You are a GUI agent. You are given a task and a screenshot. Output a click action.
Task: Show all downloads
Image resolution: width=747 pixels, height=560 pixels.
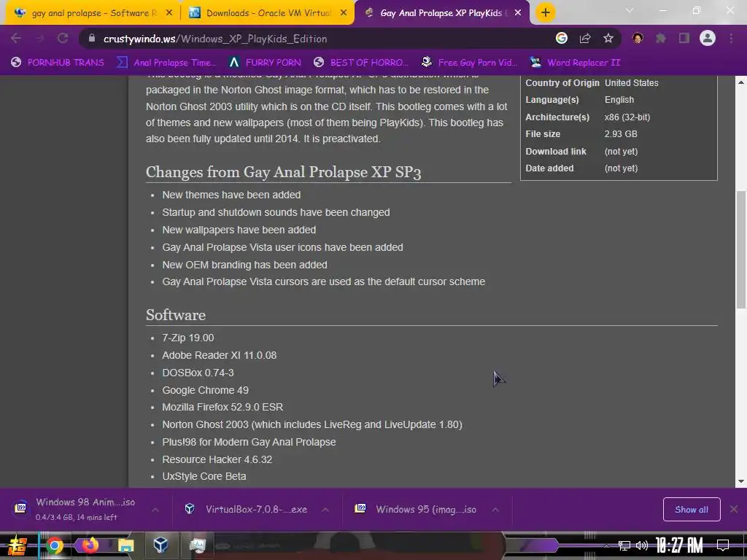pos(692,510)
